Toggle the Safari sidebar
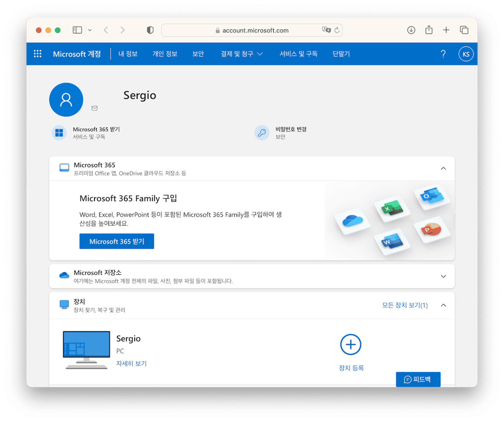This screenshot has width=504, height=422. click(x=78, y=30)
